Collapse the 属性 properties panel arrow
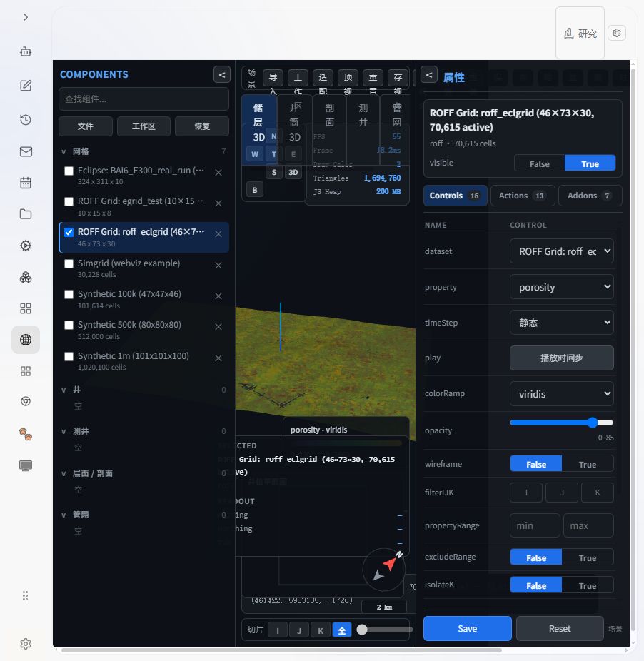 [429, 75]
